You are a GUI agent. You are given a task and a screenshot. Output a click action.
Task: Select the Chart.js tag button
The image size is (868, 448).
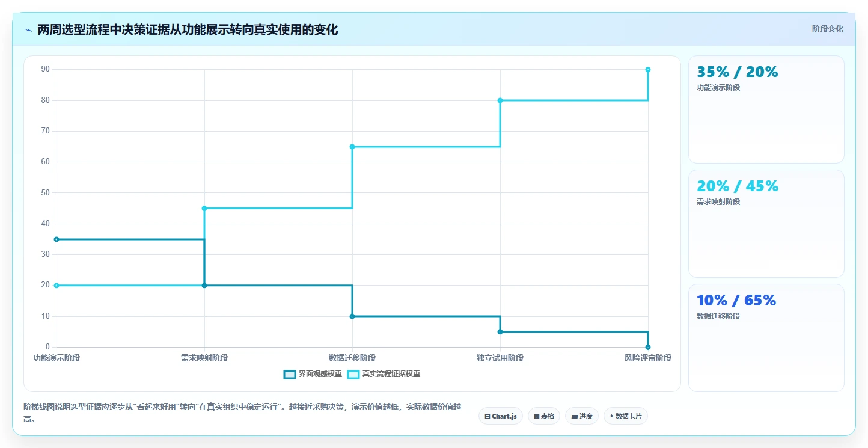pos(501,416)
